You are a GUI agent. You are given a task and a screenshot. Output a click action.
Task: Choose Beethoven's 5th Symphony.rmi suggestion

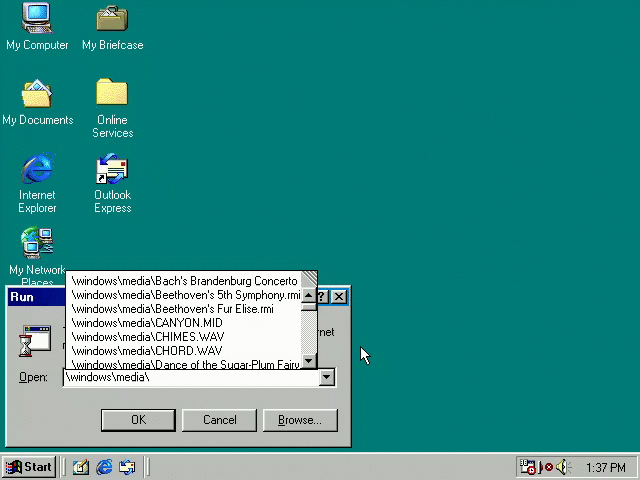[184, 295]
